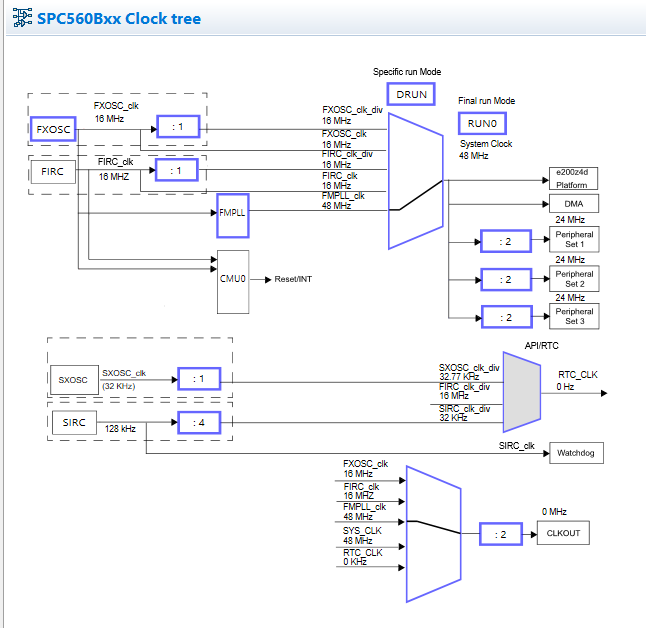This screenshot has width=646, height=628.
Task: Click the DMA block
Action: 573,204
